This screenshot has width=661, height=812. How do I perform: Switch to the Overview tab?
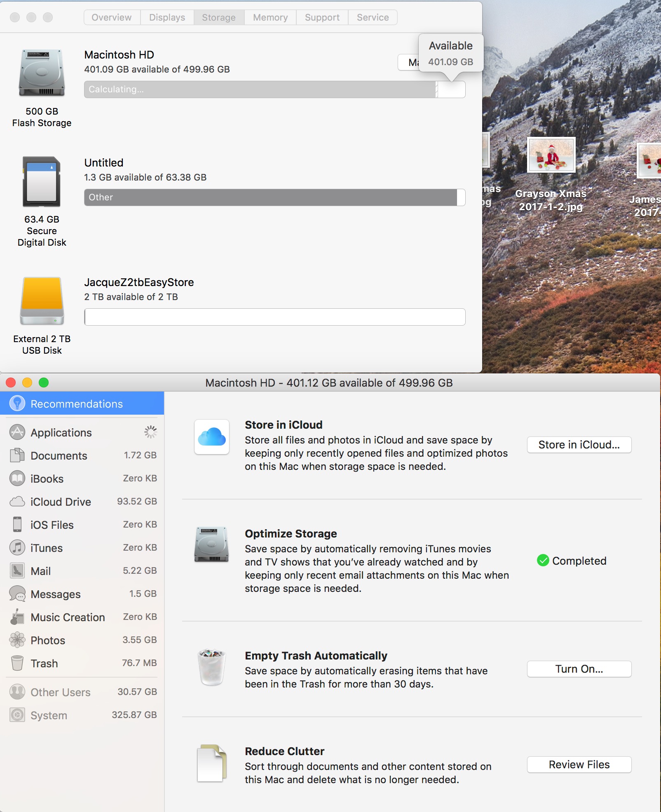coord(112,17)
